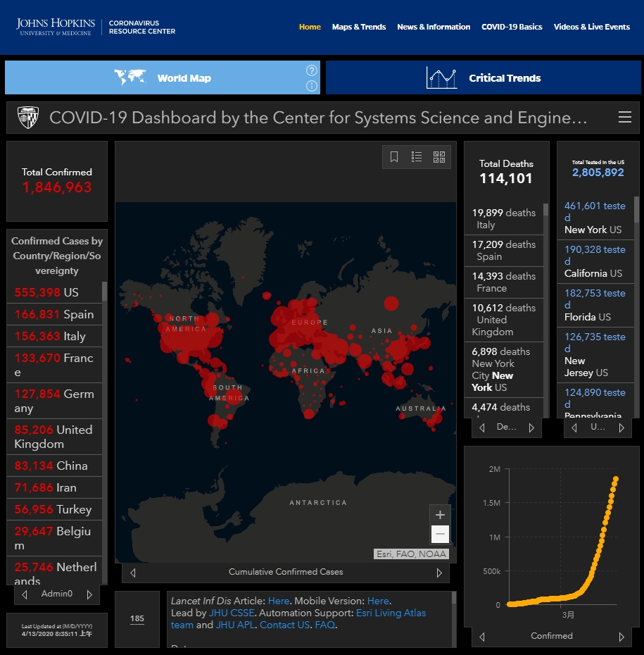
Task: Click the question mark help icon
Action: click(x=312, y=70)
